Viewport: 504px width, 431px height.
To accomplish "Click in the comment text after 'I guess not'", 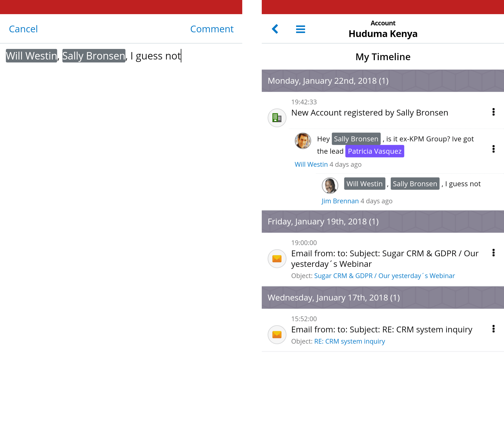I will coord(181,56).
